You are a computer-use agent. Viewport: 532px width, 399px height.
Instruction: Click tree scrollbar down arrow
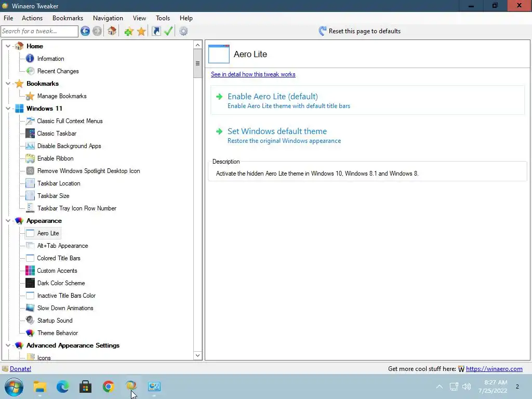pos(197,355)
